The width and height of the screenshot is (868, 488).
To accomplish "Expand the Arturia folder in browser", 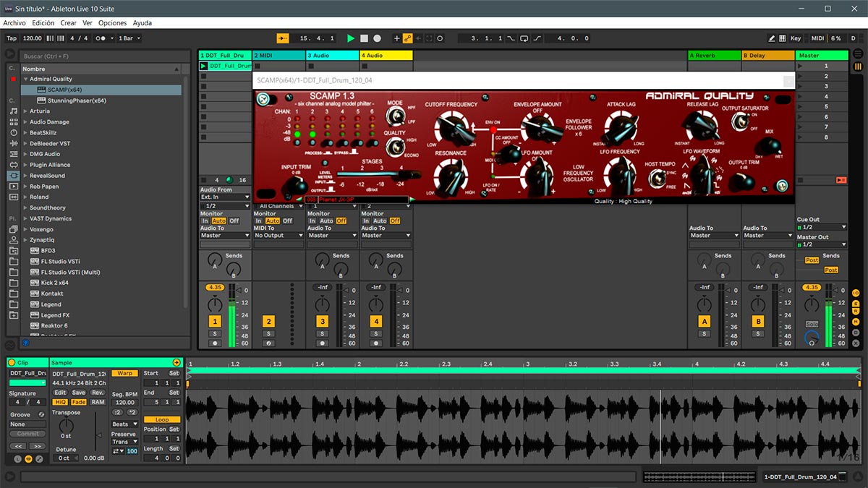I will pyautogui.click(x=26, y=111).
